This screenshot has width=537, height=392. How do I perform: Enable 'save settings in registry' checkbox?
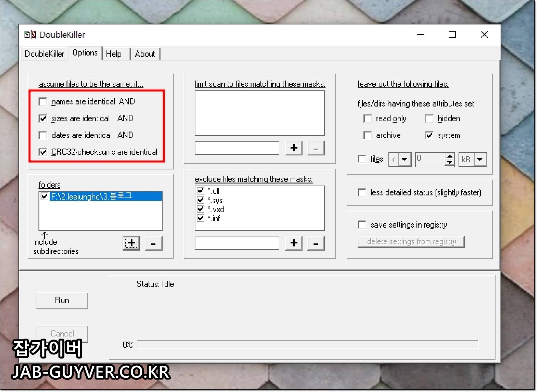tap(362, 225)
